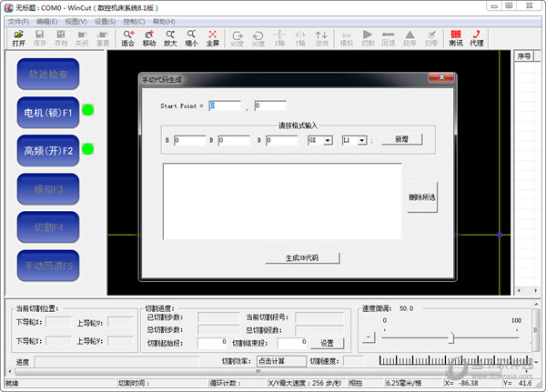Select the 适合 (Fit) zoom tool
Viewport: 546px width, 392px height.
point(127,38)
